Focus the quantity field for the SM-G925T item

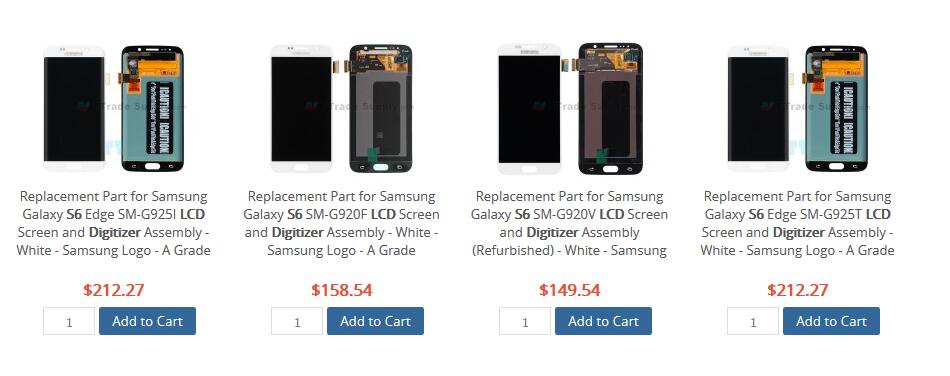753,321
